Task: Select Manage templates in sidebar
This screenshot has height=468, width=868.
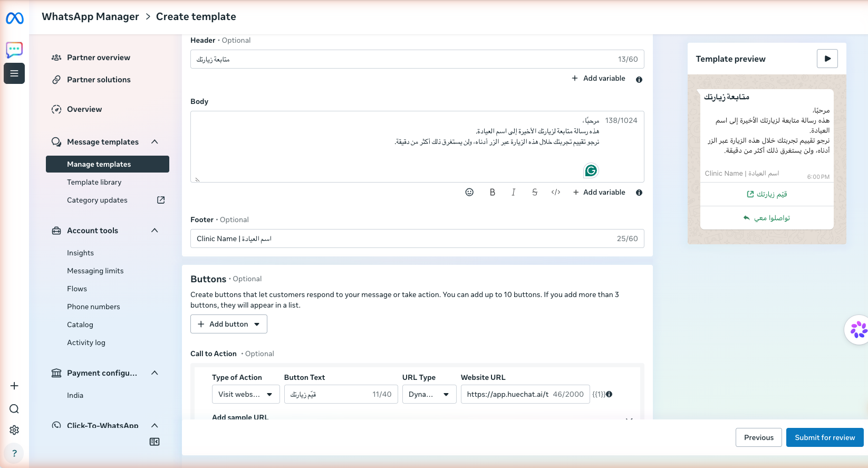Action: pyautogui.click(x=108, y=164)
